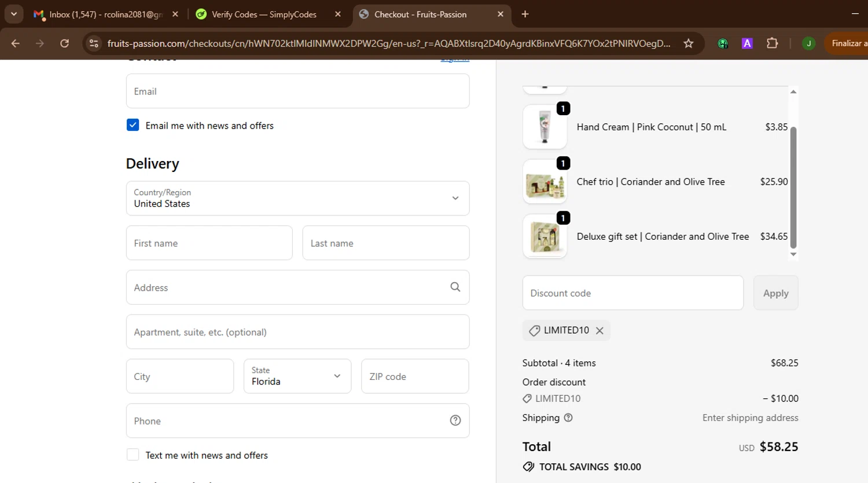
Task: Click the Hand Cream price $3.85
Action: (777, 127)
